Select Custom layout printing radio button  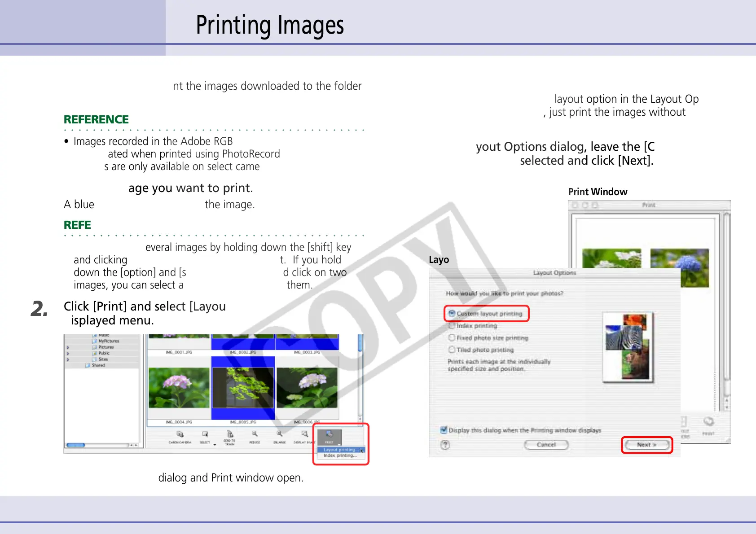pos(452,313)
